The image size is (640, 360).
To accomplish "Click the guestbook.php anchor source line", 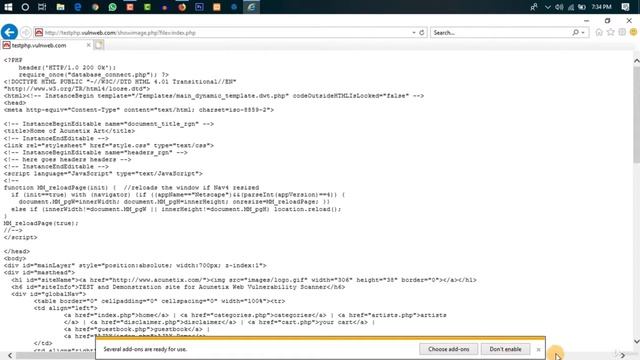I will pyautogui.click(x=137, y=329).
